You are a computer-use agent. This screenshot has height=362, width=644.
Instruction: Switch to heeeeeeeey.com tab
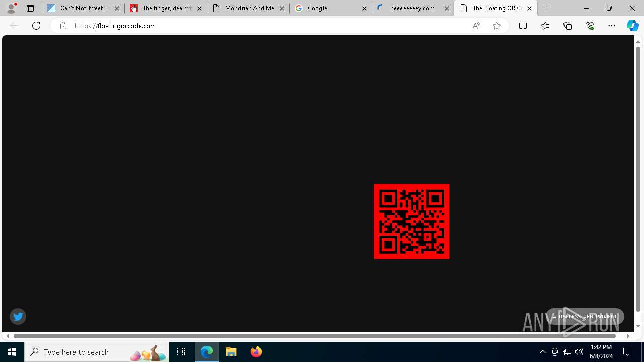414,8
